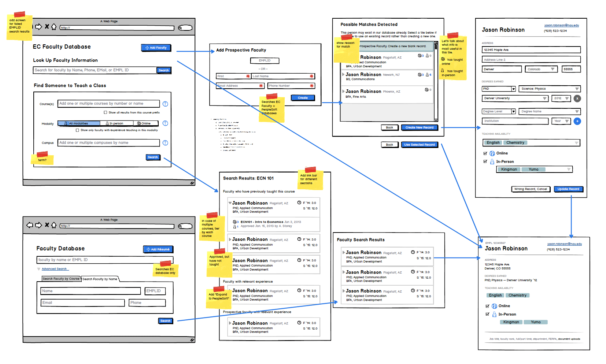
Task: Select the In person modality icon
Action: click(107, 123)
